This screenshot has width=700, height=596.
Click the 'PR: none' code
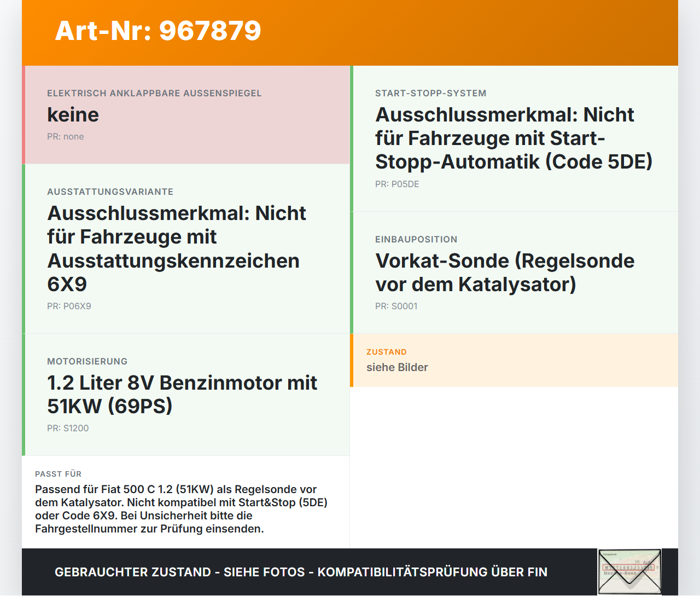[x=66, y=137]
